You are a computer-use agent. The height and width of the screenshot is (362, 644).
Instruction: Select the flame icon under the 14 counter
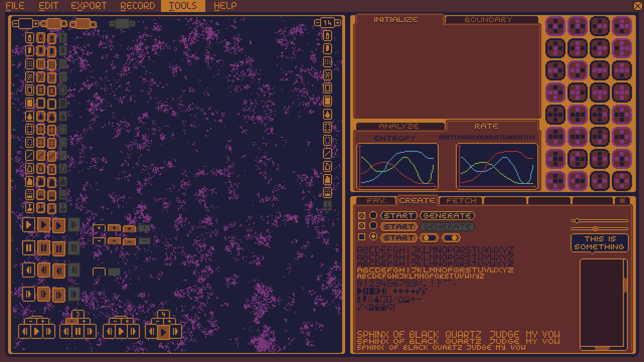click(x=327, y=114)
